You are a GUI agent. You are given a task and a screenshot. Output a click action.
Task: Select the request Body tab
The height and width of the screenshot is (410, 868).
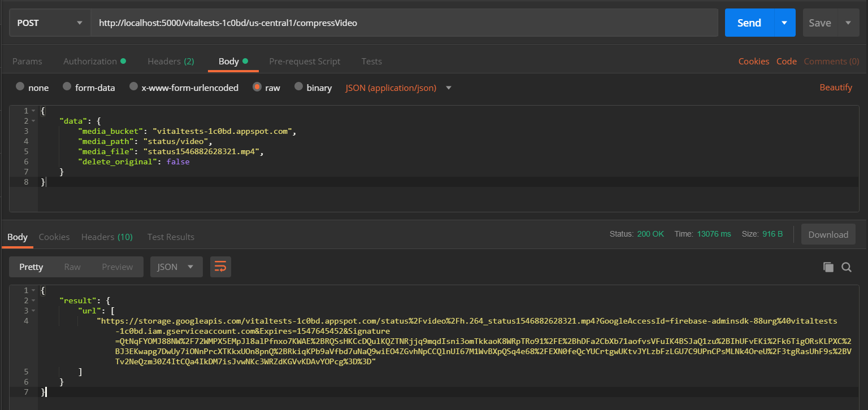(233, 61)
